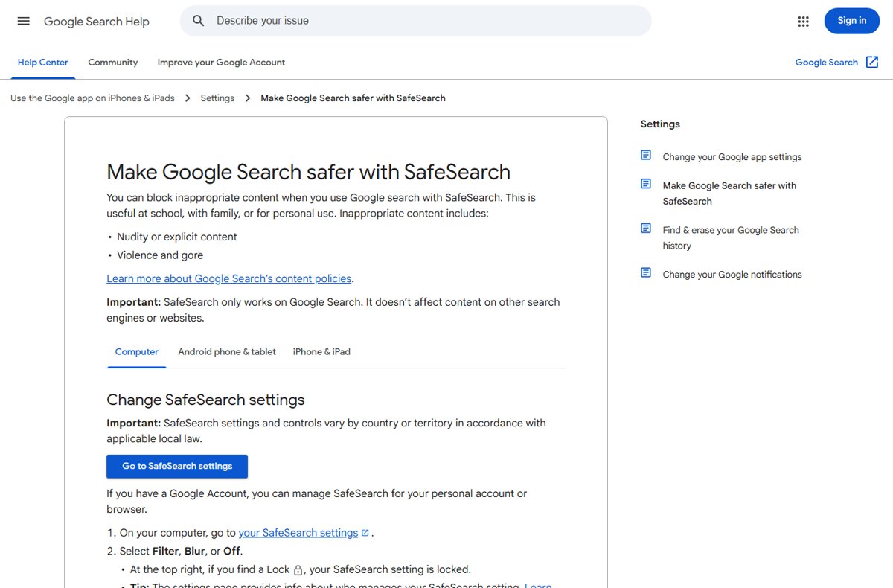
Task: Select sidebar item Make Google Search safer with SafeSearch
Action: 729,194
